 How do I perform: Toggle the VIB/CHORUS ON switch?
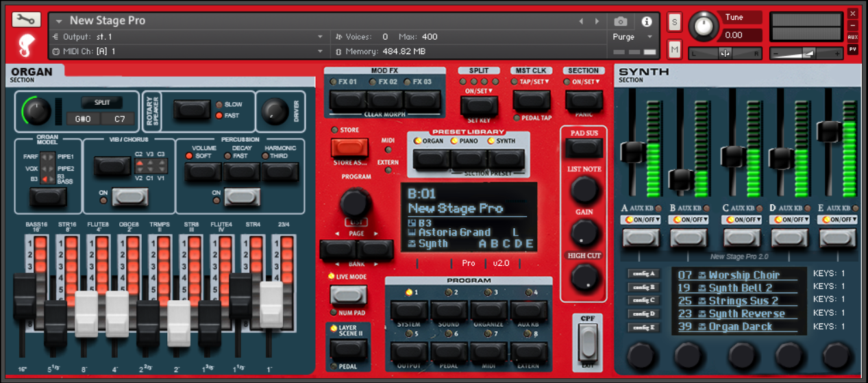129,198
